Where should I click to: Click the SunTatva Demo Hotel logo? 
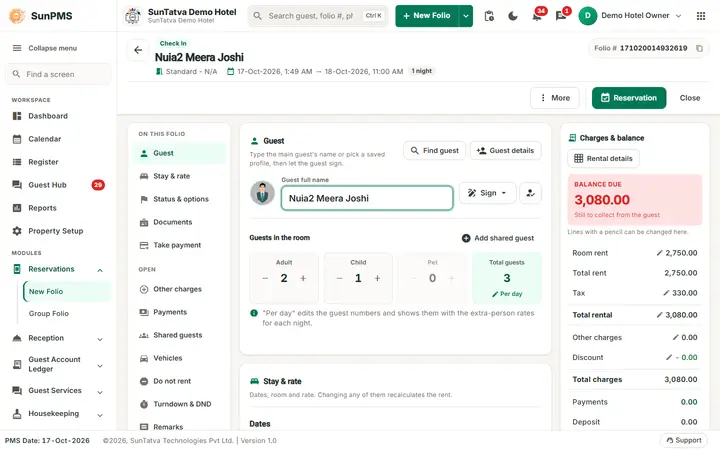pyautogui.click(x=133, y=16)
